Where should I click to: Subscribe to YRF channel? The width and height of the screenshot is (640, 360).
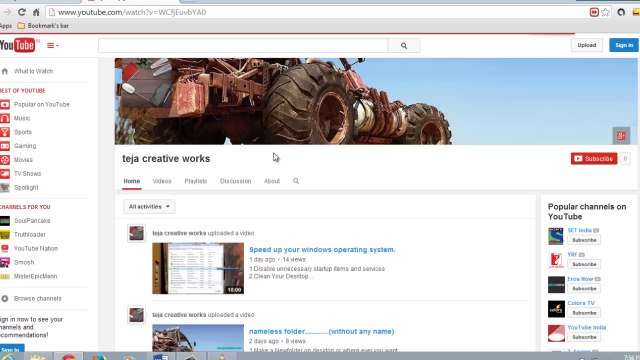[x=584, y=264]
